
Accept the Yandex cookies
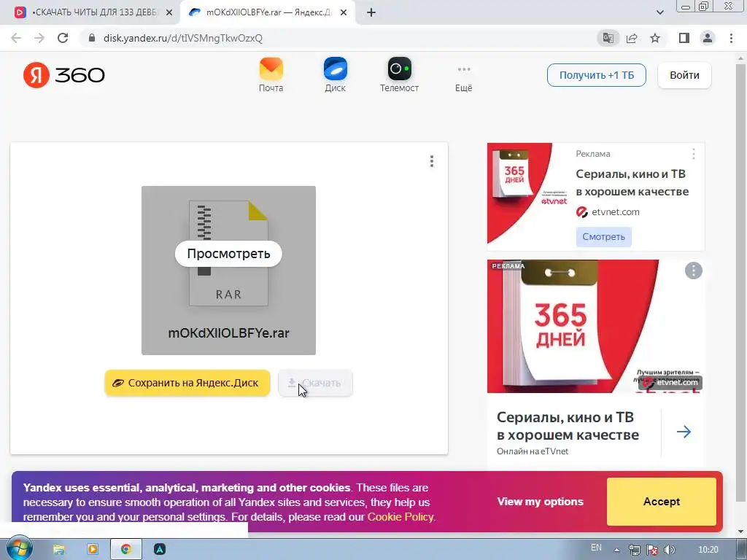(662, 502)
